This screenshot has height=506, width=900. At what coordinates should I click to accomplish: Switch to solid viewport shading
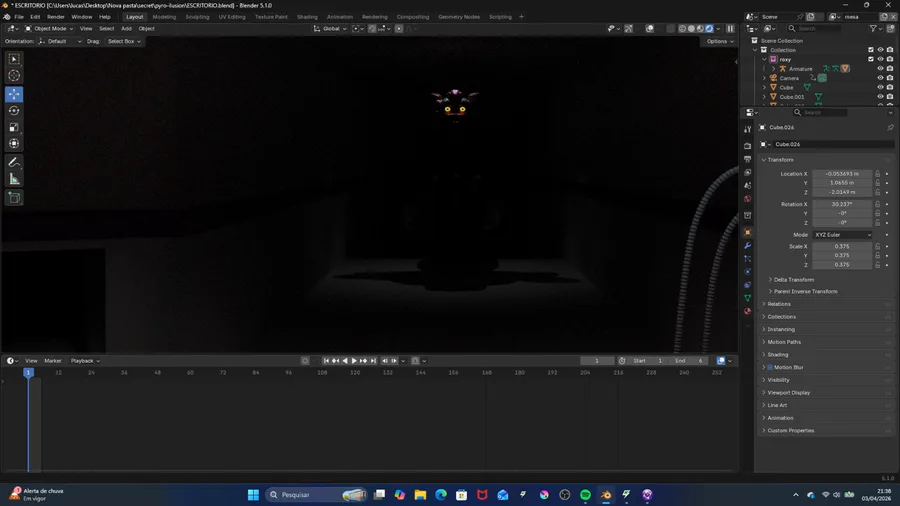tap(691, 29)
